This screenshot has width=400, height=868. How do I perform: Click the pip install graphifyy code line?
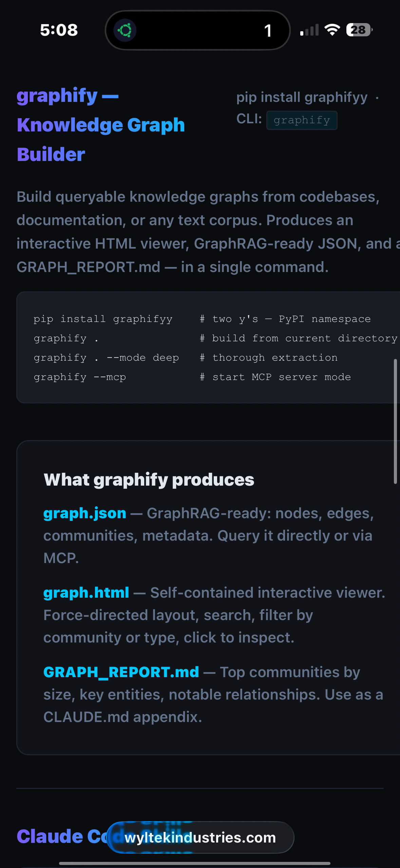(103, 319)
